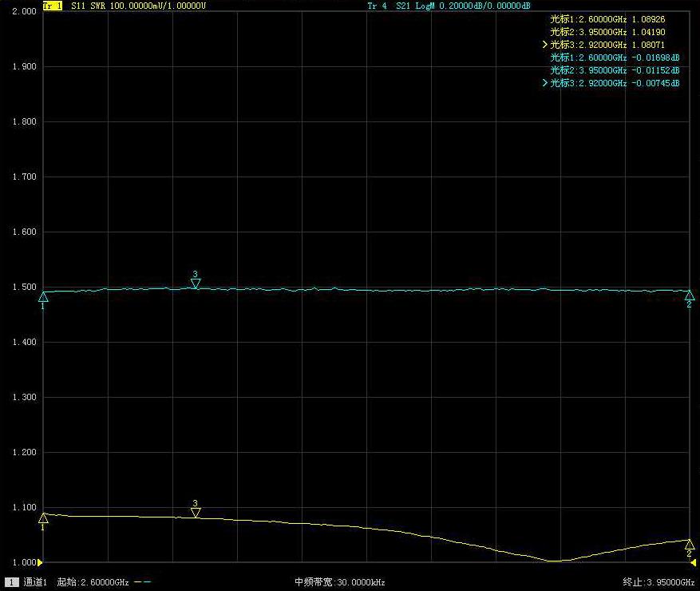Image resolution: width=700 pixels, height=591 pixels.
Task: Select yellow 光标1 readout at 2.60000GHz 1.08926
Action: 607,18
